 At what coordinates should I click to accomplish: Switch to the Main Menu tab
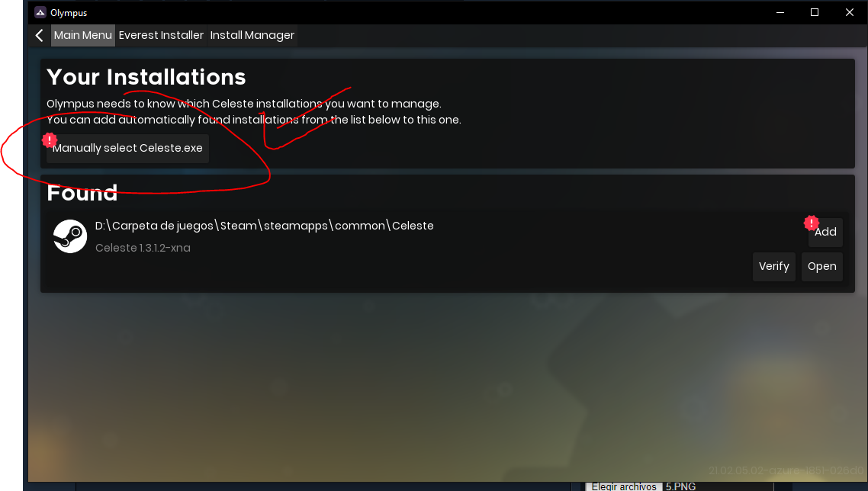[83, 35]
